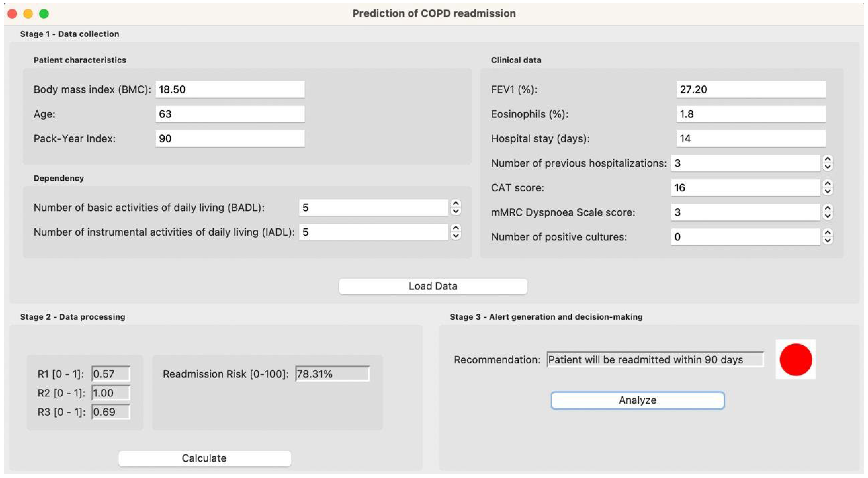Click the Hospital stay days field
Image resolution: width=868 pixels, height=478 pixels.
tap(751, 138)
